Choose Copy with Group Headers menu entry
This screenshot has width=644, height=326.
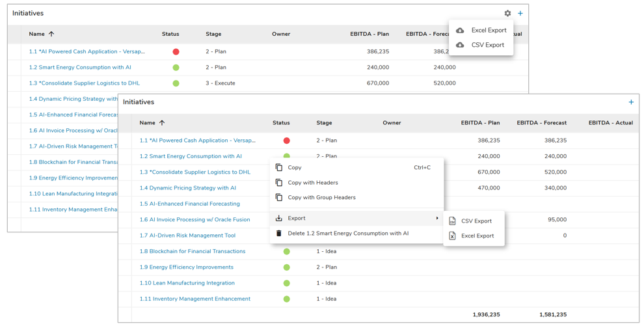coord(321,198)
